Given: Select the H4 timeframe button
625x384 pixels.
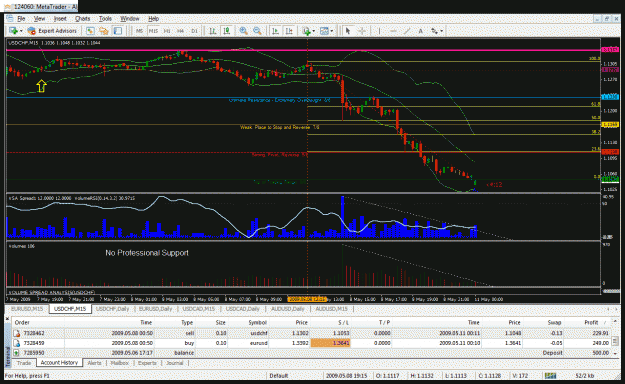Looking at the screenshot, I should [x=181, y=31].
